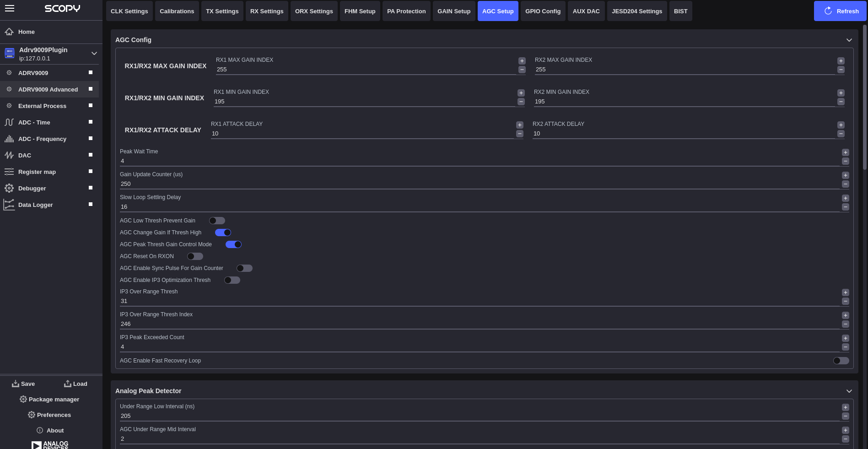868x449 pixels.
Task: Increase IP3 Over Range Thresh with plus
Action: (x=846, y=292)
